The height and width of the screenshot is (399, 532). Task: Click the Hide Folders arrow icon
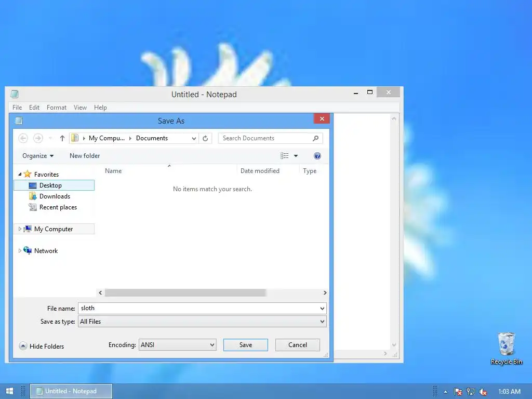[x=23, y=346]
